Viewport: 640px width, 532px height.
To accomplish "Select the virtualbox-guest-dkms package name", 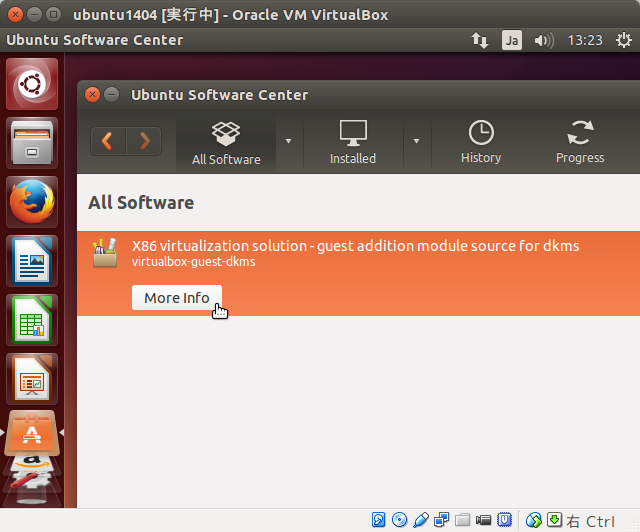I will point(193,262).
